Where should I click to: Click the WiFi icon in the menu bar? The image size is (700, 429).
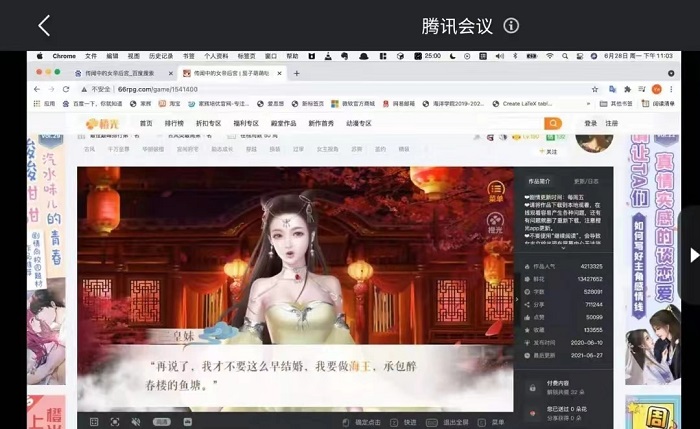coord(550,56)
